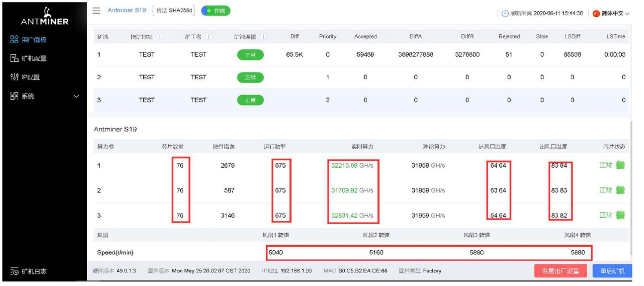This screenshot has width=644, height=286.
Task: Expand the 系统 submenu chevron
Action: 76,96
